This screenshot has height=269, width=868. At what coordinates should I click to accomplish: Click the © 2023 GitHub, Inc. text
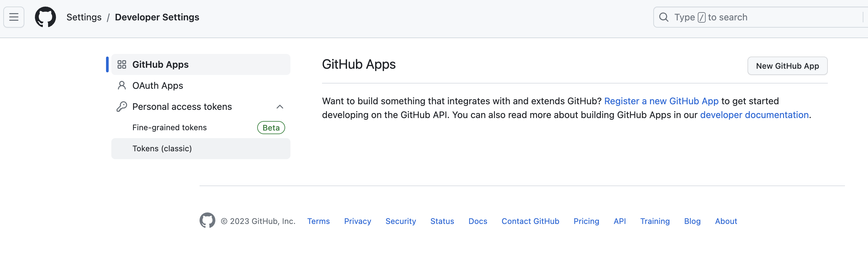(258, 221)
